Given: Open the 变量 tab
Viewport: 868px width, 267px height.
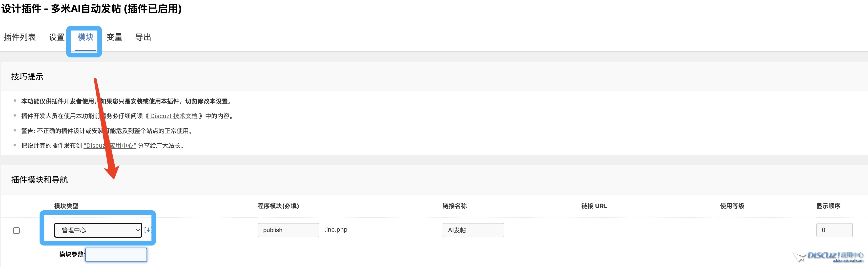Looking at the screenshot, I should pos(114,37).
